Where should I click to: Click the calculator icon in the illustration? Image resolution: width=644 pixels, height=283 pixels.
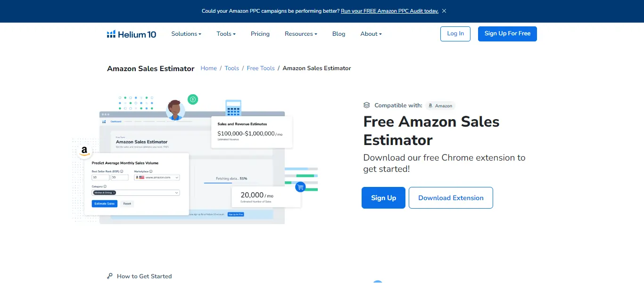(x=233, y=108)
